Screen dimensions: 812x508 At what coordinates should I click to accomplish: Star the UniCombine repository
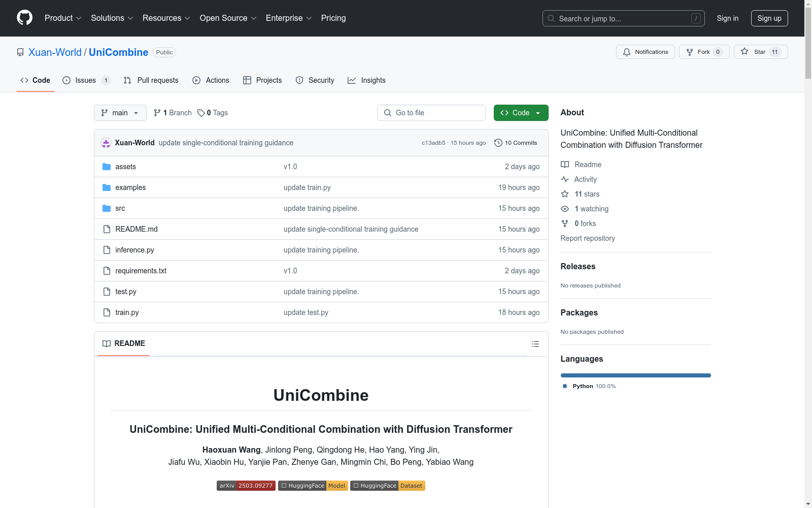pos(761,52)
